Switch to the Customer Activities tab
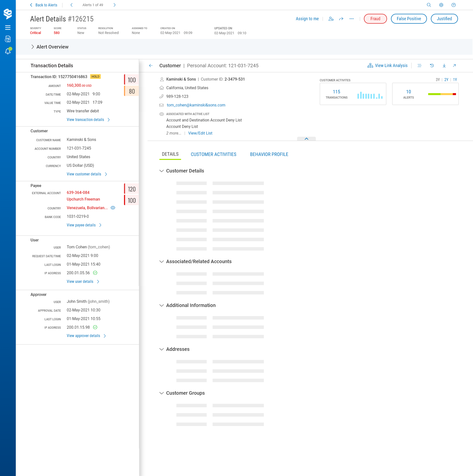 [x=213, y=154]
